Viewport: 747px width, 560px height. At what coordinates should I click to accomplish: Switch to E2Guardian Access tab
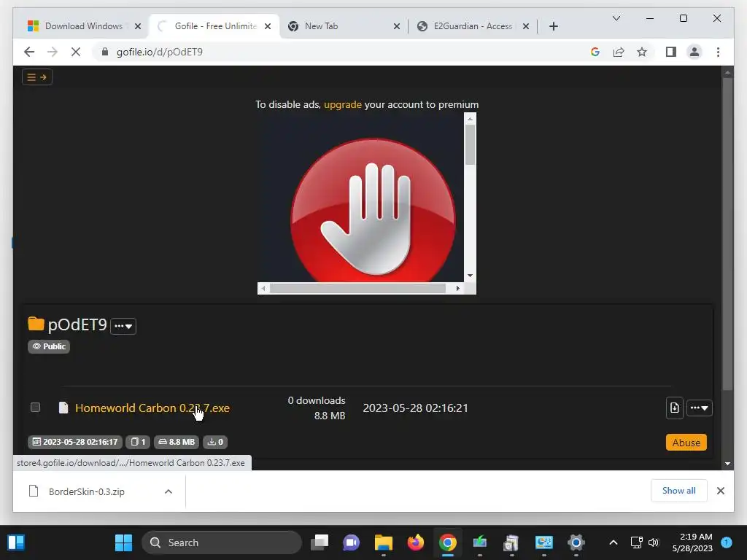pyautogui.click(x=473, y=26)
